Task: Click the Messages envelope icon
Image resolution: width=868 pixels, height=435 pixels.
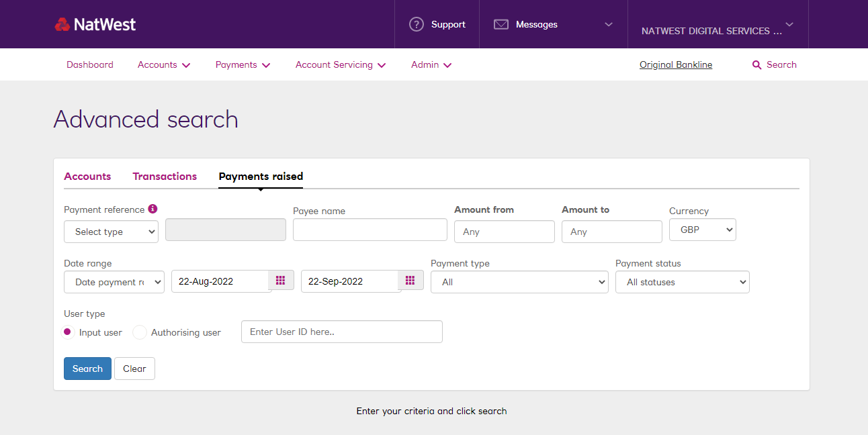Action: (x=501, y=25)
